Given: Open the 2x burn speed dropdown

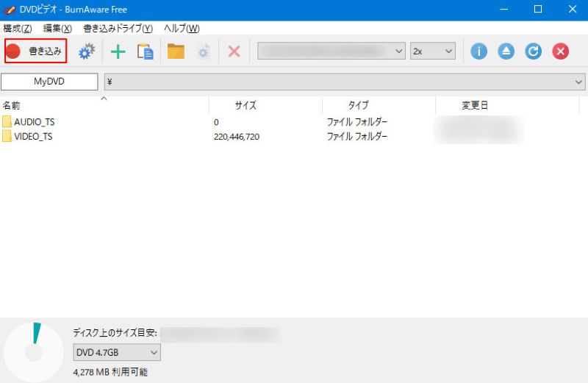Looking at the screenshot, I should (x=433, y=51).
